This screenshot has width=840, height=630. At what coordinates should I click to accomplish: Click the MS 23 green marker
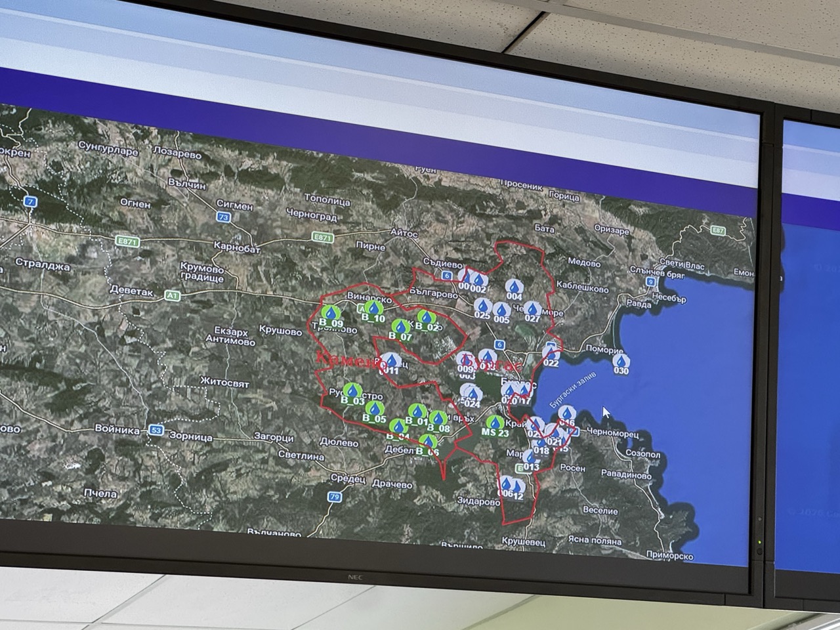495,423
